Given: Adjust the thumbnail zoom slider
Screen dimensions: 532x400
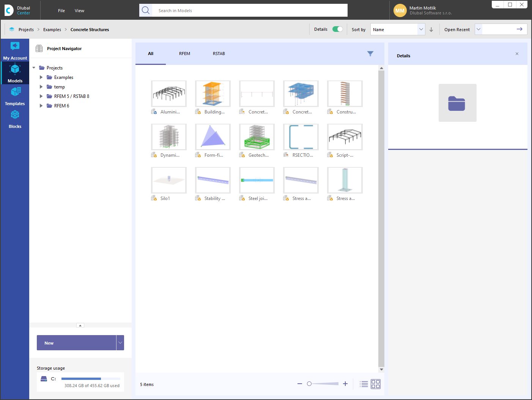Looking at the screenshot, I should coord(309,384).
